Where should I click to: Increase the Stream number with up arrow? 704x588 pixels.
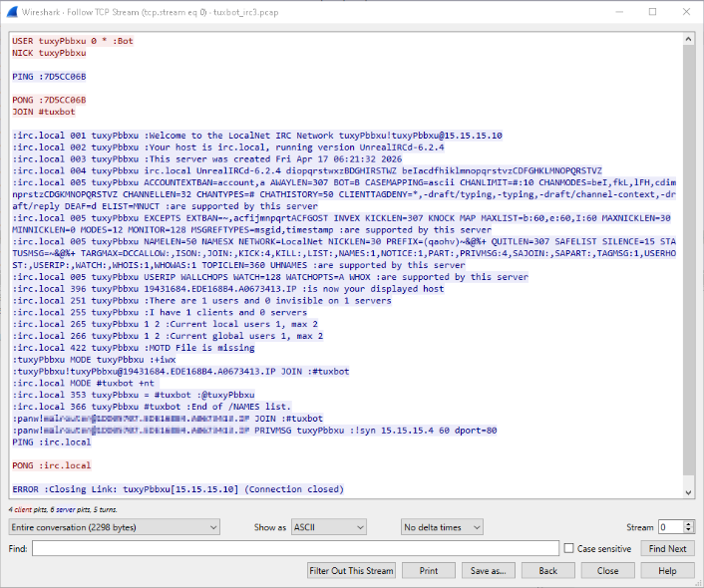tap(689, 523)
